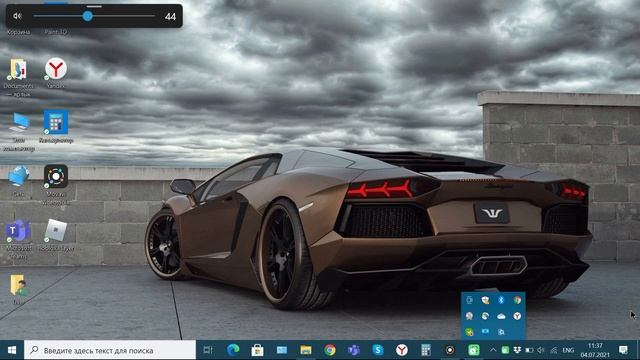The height and width of the screenshot is (360, 640).
Task: Open the green app icon on the taskbar
Action: pyautogui.click(x=473, y=350)
